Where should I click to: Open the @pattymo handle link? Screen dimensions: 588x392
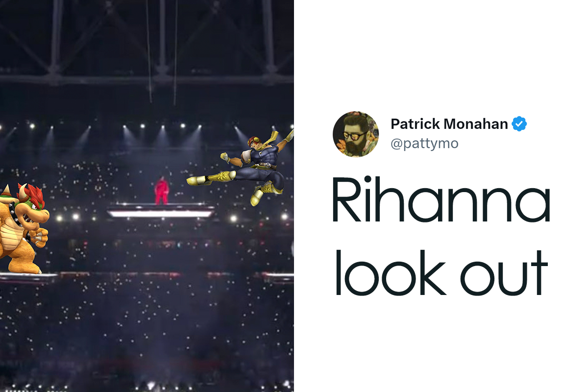(425, 144)
